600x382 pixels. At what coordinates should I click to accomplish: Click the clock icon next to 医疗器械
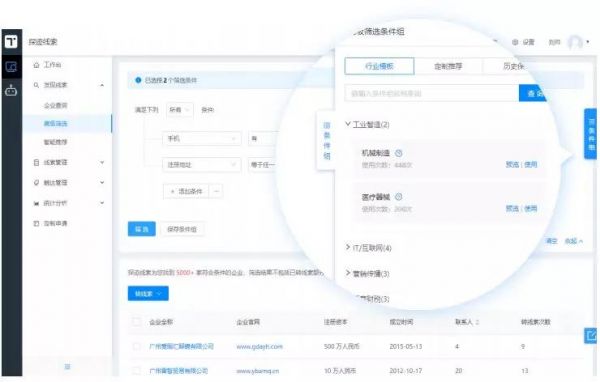398,197
